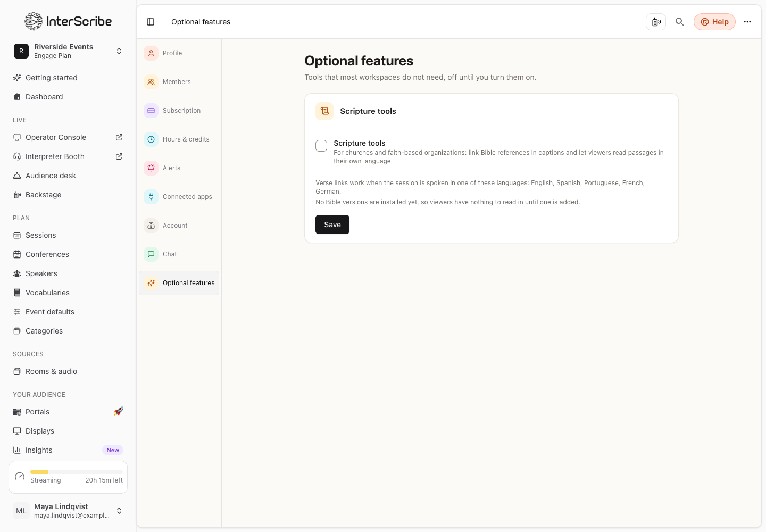Click the Streaming usage progress bar
This screenshot has height=532, width=766.
(x=77, y=472)
